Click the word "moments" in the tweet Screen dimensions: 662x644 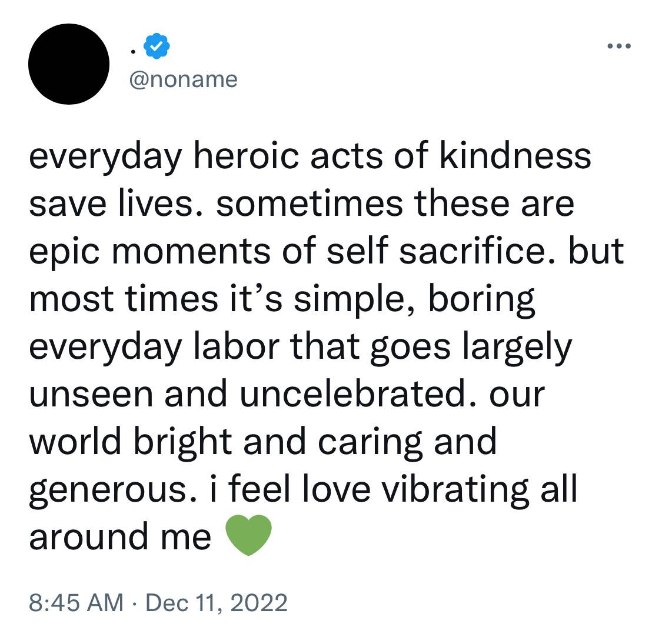pos(191,252)
